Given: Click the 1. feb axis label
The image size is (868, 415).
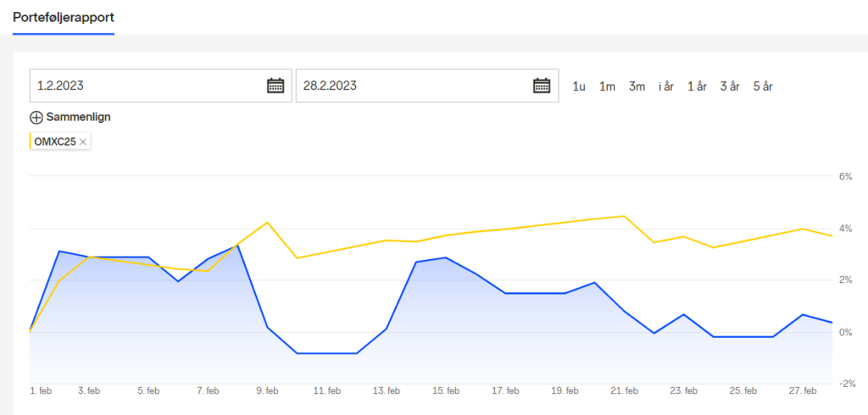Looking at the screenshot, I should click(41, 390).
